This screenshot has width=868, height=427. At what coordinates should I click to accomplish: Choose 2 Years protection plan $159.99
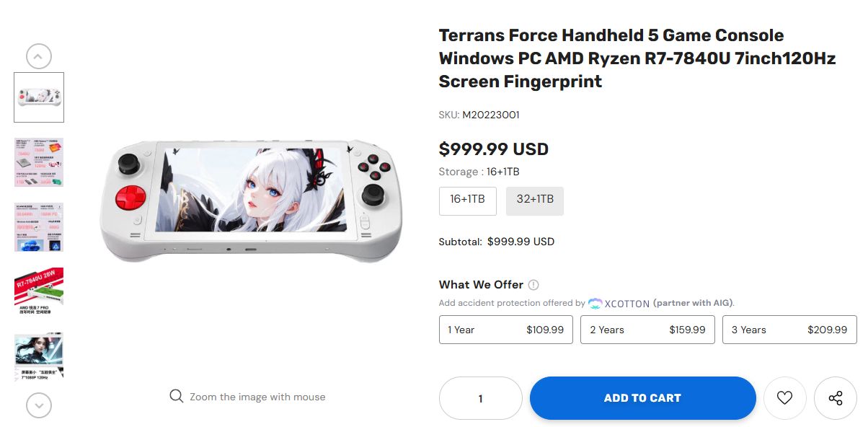[647, 330]
